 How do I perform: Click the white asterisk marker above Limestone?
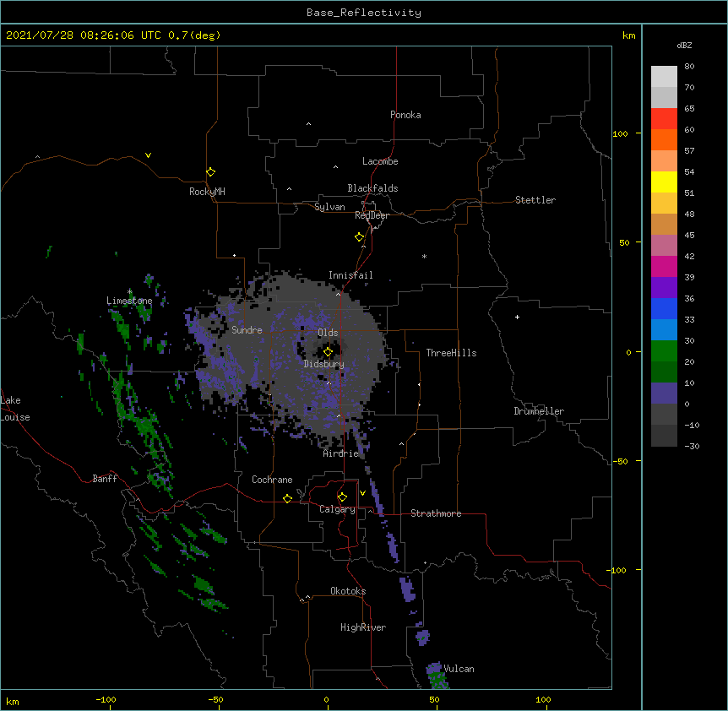pyautogui.click(x=130, y=291)
